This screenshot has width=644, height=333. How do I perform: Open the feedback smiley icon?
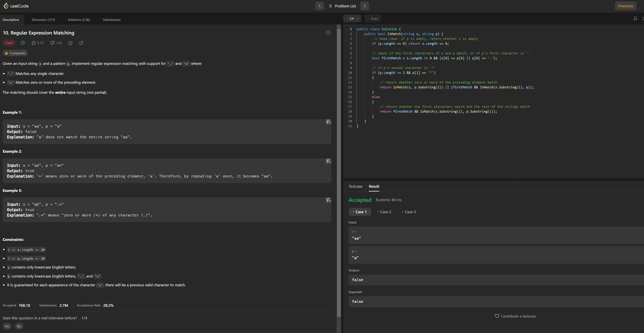328,33
